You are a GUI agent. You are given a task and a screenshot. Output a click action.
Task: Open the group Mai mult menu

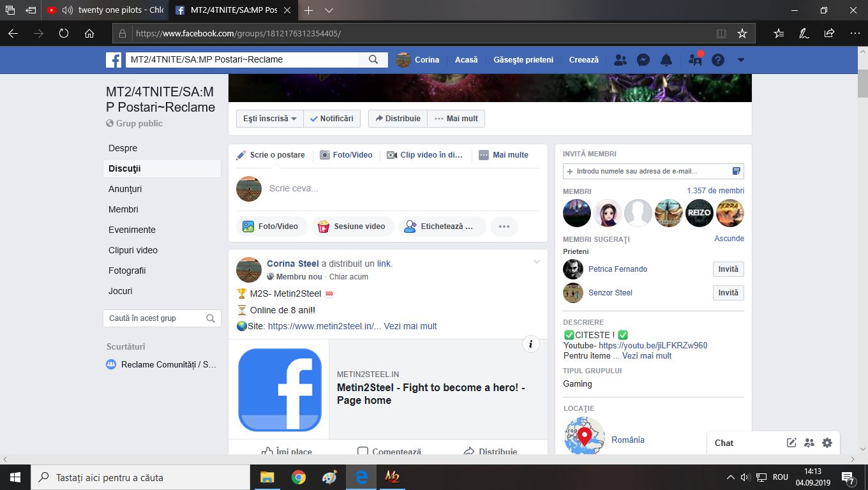coord(456,119)
